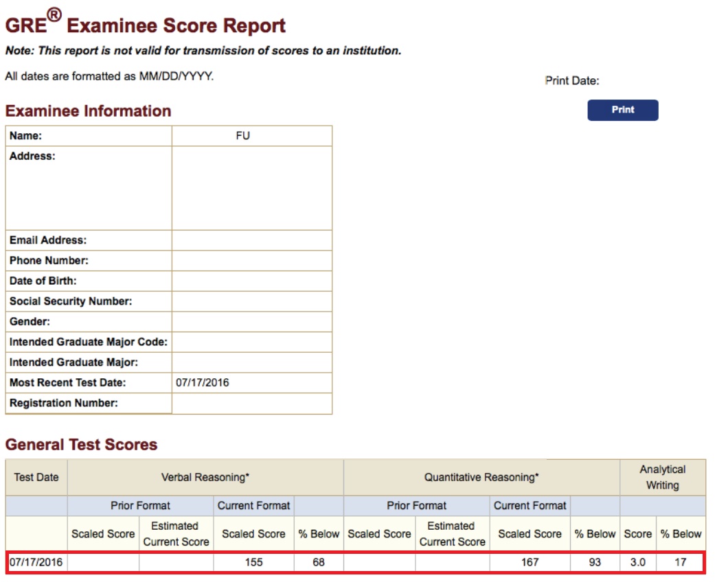The width and height of the screenshot is (728, 582).
Task: Click the 'Name:' row label
Action: 25,135
